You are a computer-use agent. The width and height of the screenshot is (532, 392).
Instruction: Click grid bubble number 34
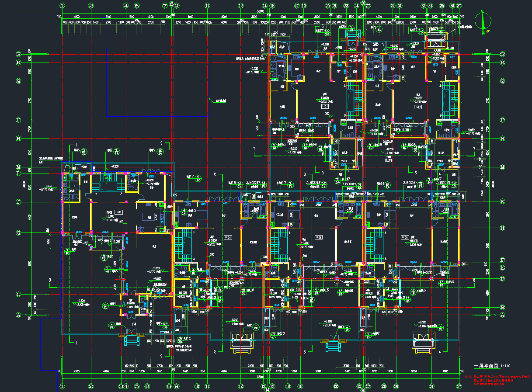point(431,386)
